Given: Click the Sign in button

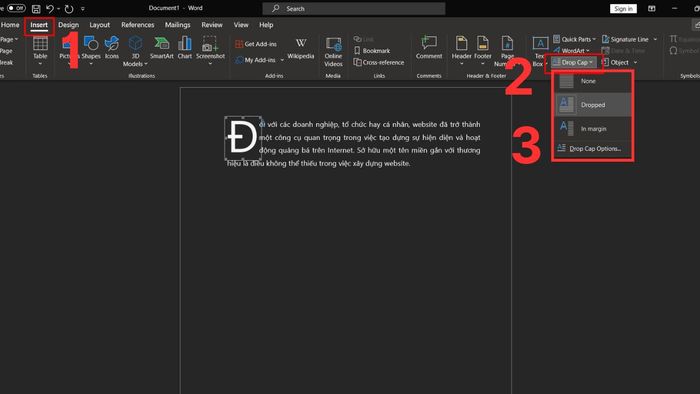Looking at the screenshot, I should (623, 8).
